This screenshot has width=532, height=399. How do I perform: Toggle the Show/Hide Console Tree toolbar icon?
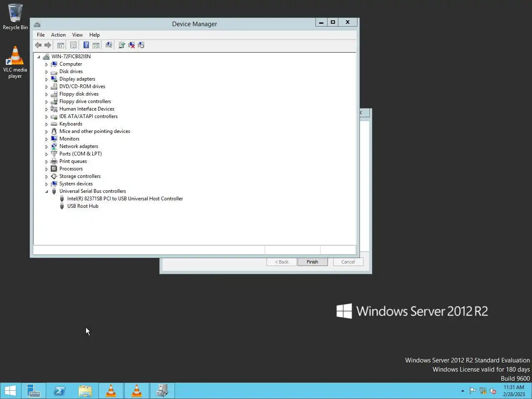61,45
